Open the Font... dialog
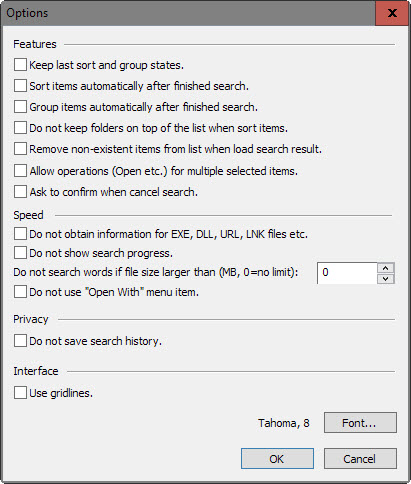This screenshot has height=484, width=411. (360, 423)
